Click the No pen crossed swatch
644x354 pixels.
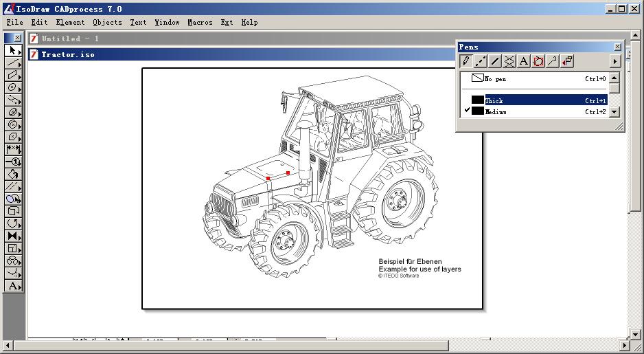(x=477, y=78)
